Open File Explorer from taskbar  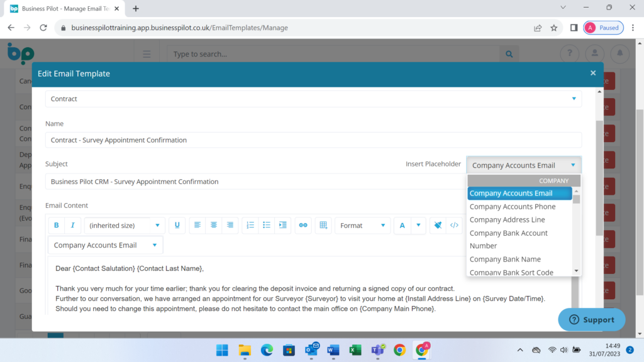click(x=245, y=350)
